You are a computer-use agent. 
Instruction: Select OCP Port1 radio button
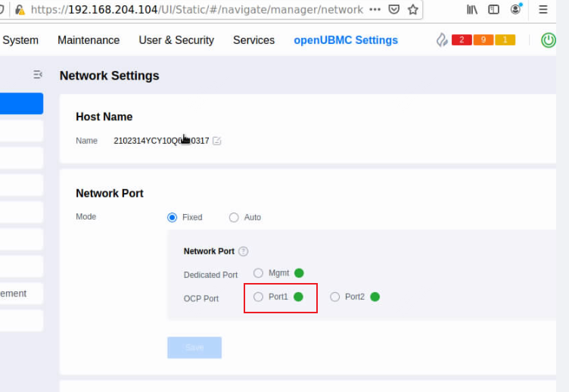click(x=259, y=297)
